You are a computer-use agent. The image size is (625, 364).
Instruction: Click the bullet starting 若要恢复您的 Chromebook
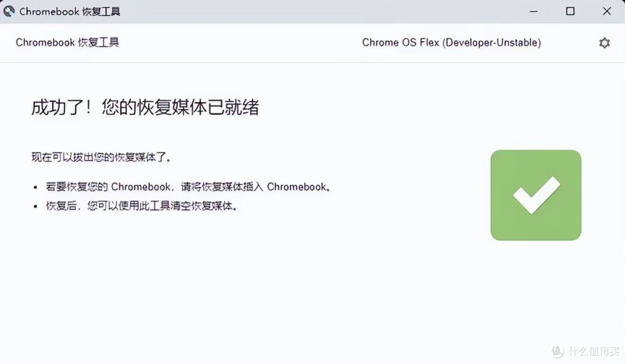[x=187, y=186]
